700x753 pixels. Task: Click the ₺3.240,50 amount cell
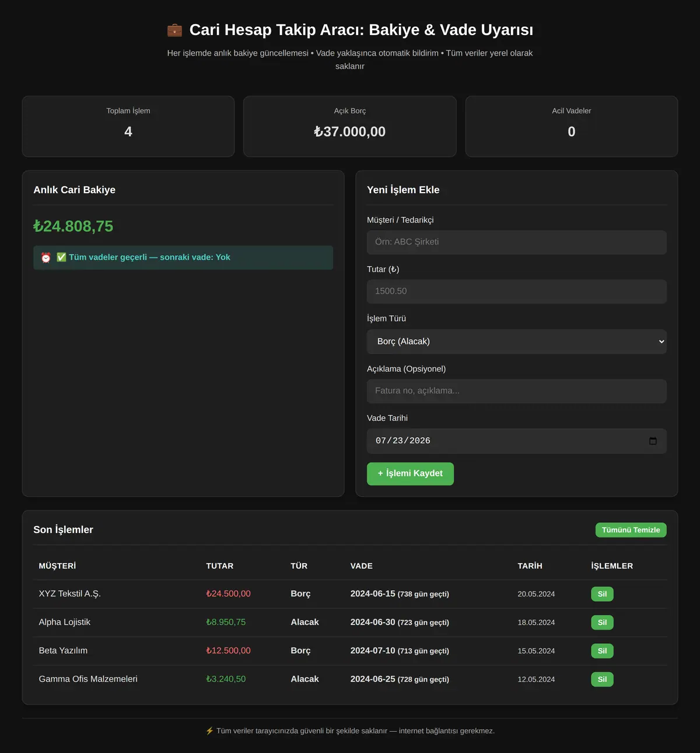(x=226, y=679)
